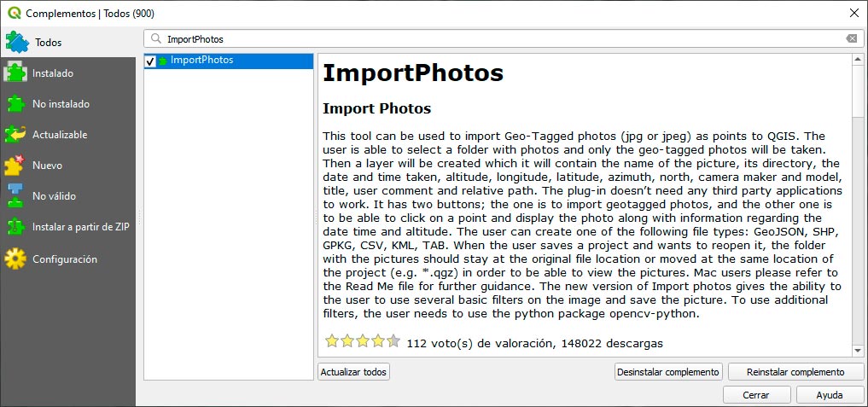Click the text '112 voto(s) de valoración, 148022 descargas'
Screen dimensions: 868x407
(535, 343)
